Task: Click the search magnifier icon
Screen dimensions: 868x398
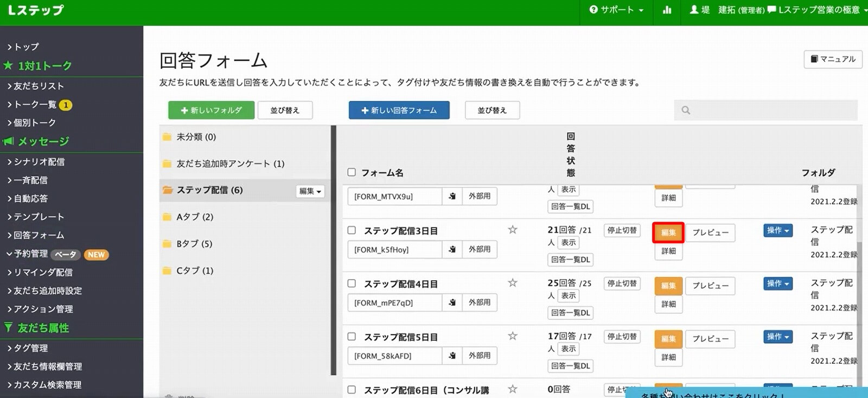Action: point(686,110)
